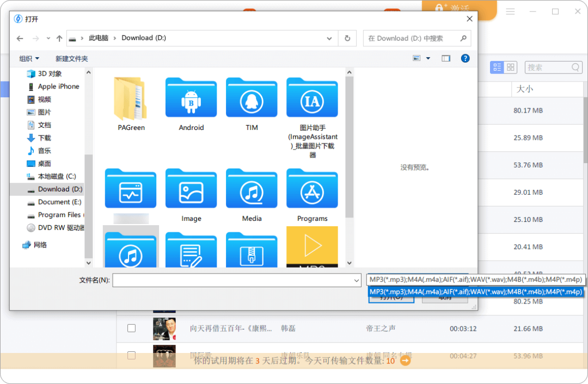Click the up-to-parent-folder arrow icon
The width and height of the screenshot is (588, 384).
tap(59, 38)
